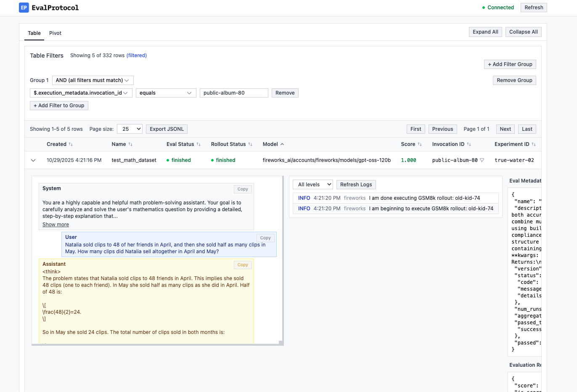Viewport: 577px width, 392px height.
Task: Remove the invocation_id filter
Action: point(285,93)
